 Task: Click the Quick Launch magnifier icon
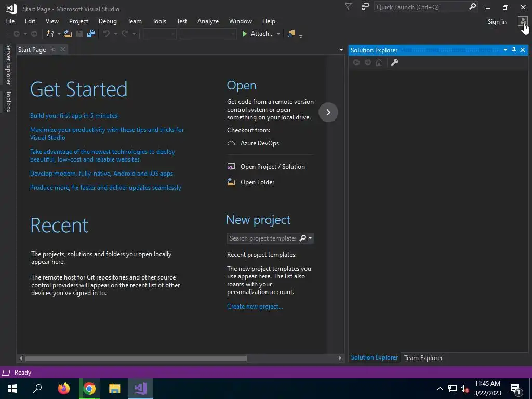472,7
